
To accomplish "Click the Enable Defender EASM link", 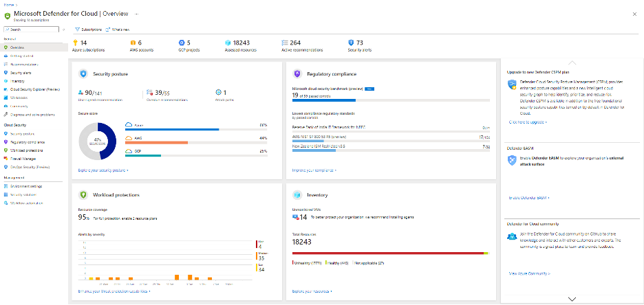I will (x=529, y=198).
